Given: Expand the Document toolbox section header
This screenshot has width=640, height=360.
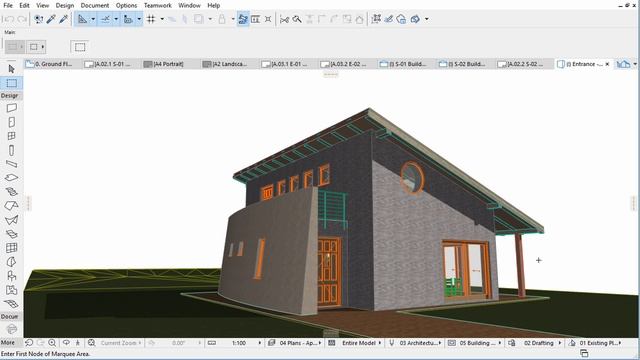Looking at the screenshot, I should (x=10, y=316).
